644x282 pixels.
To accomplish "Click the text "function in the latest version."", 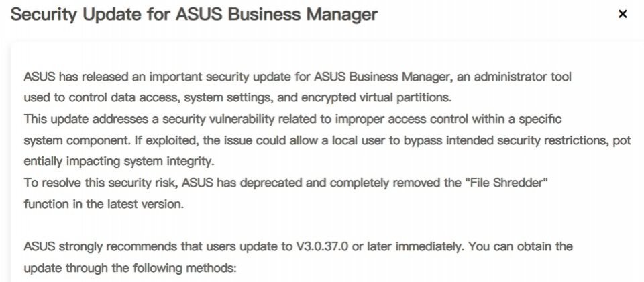I will pos(103,204).
